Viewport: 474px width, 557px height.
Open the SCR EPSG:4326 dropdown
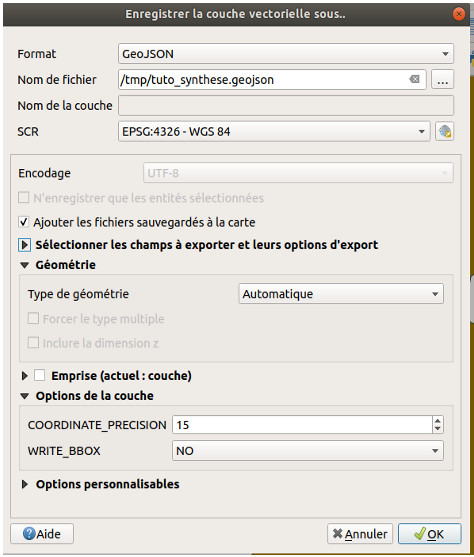tap(274, 131)
